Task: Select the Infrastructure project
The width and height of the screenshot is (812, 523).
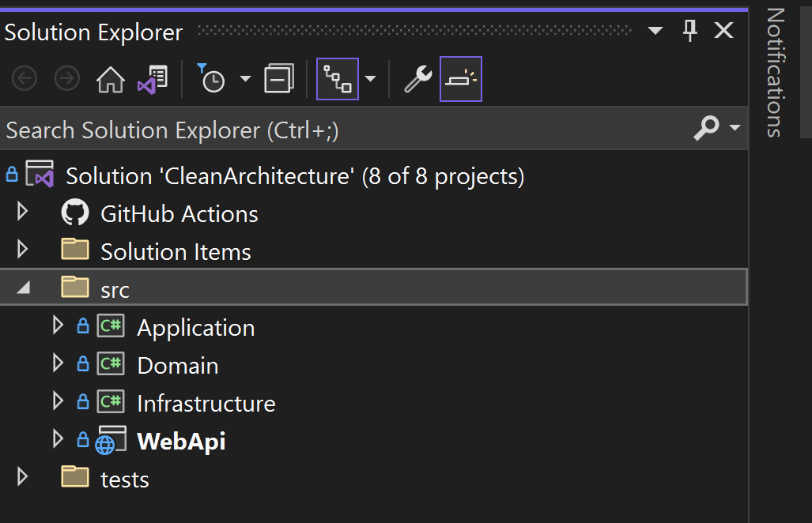Action: point(206,402)
